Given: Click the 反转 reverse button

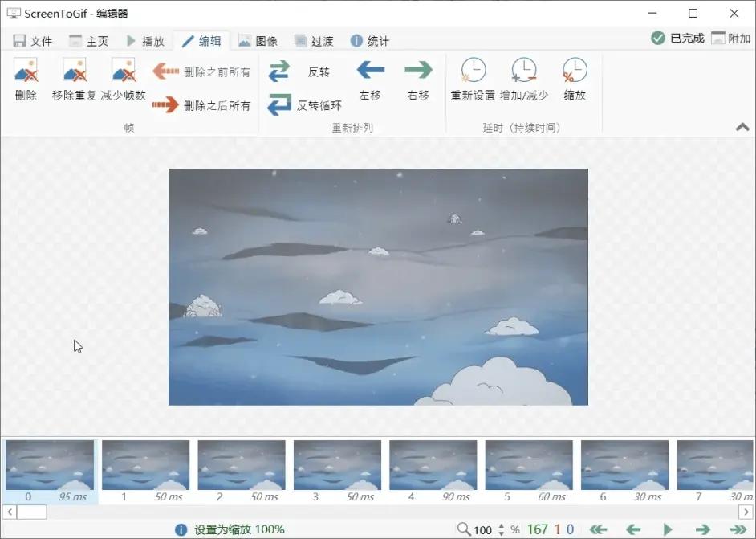Looking at the screenshot, I should pos(299,71).
